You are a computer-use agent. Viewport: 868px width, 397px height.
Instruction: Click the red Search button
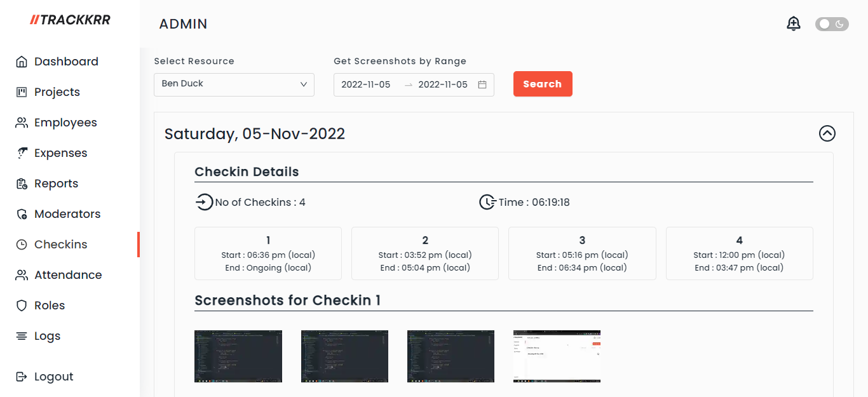543,84
